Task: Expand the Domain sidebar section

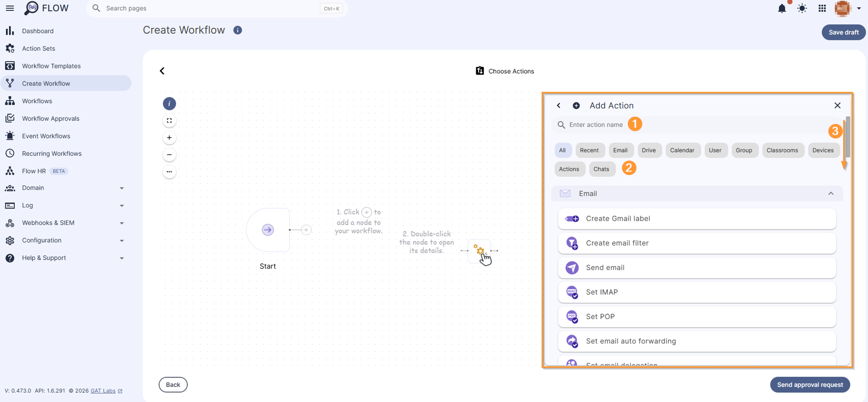Action: coord(66,188)
